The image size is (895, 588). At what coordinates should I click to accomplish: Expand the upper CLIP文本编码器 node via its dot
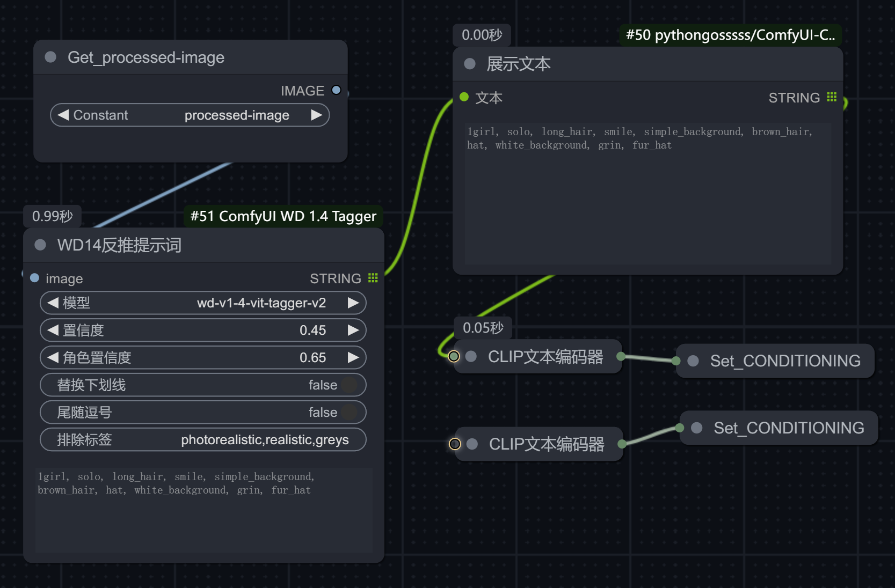[x=471, y=356]
